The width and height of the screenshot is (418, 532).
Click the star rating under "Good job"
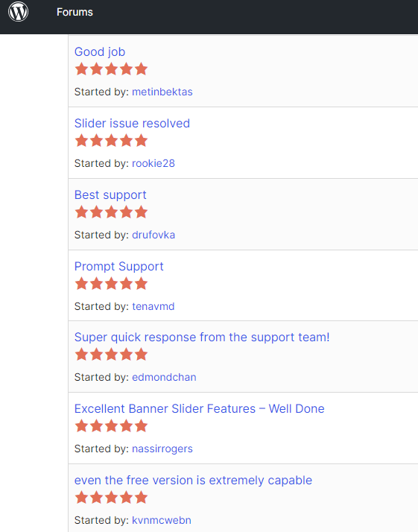(111, 69)
